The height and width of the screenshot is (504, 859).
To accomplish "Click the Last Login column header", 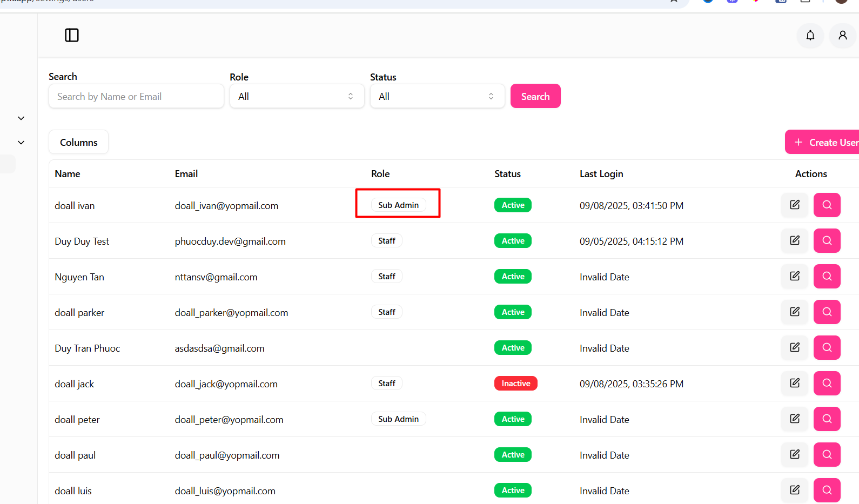I will [x=601, y=174].
